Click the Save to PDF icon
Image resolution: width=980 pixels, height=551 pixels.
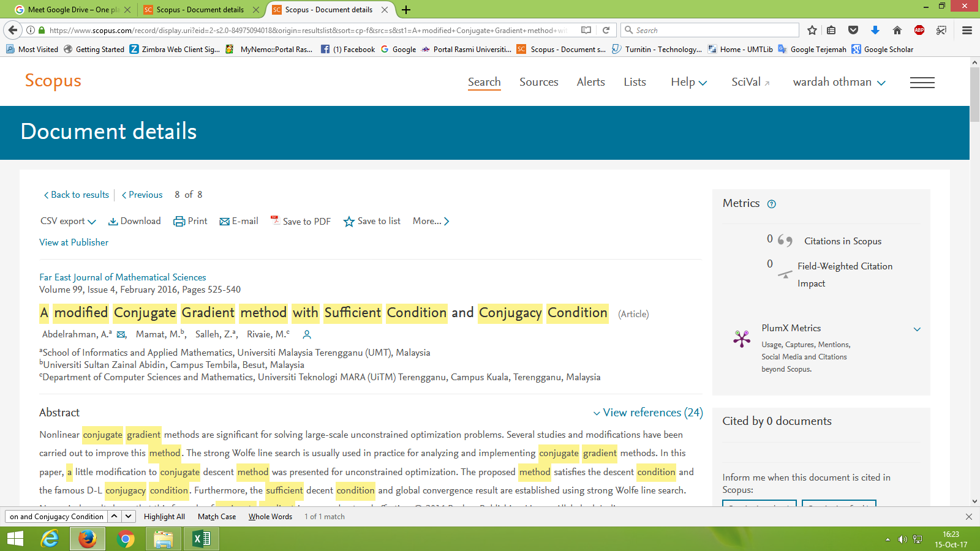(275, 220)
